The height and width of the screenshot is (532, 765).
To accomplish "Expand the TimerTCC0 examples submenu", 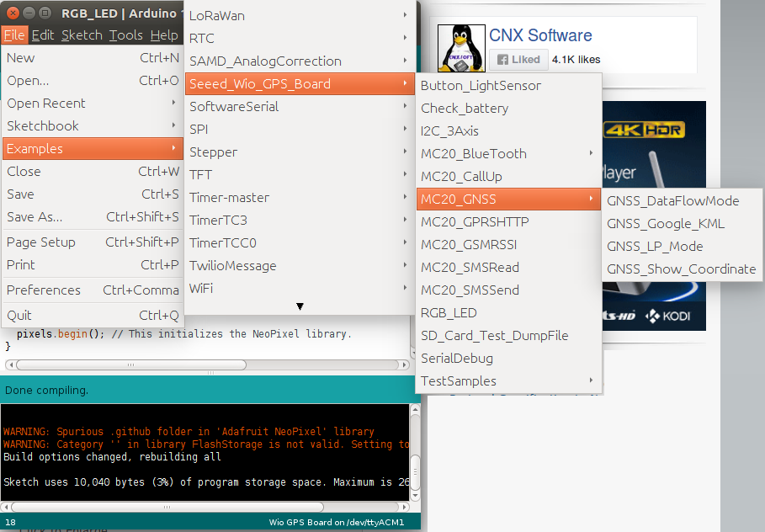I will (300, 243).
